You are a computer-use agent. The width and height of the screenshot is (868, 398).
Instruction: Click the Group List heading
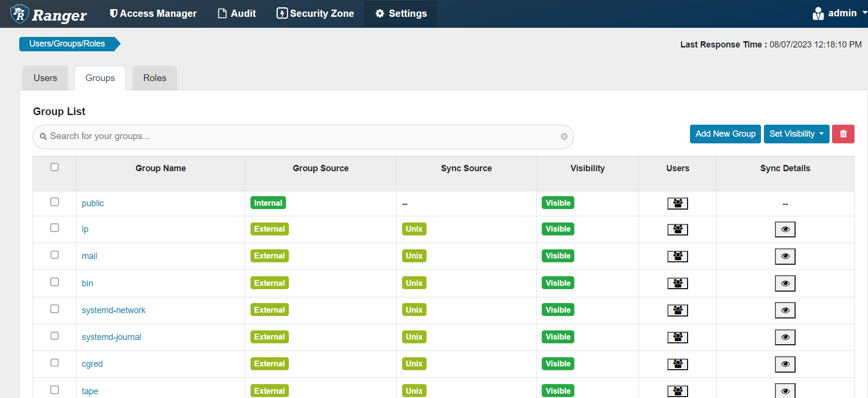coord(59,111)
